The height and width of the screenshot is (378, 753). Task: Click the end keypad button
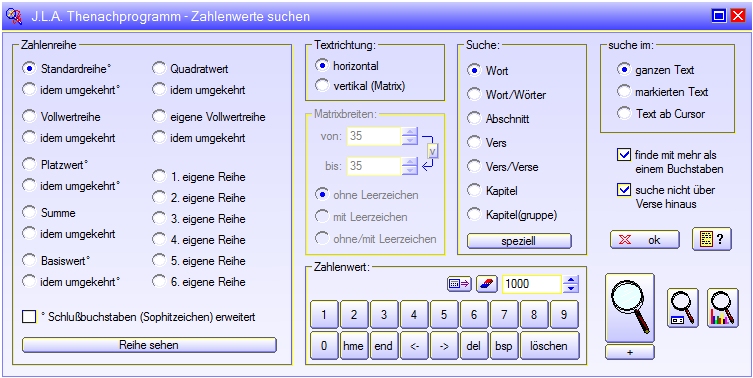[383, 345]
